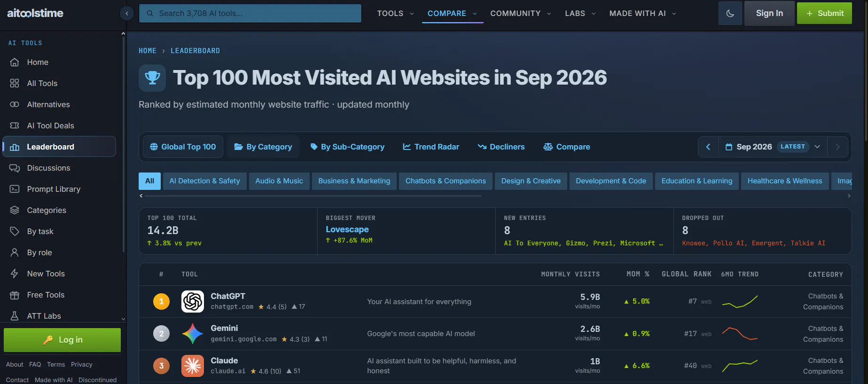Click the By task tag icon
This screenshot has width=868, height=384.
pyautogui.click(x=15, y=231)
